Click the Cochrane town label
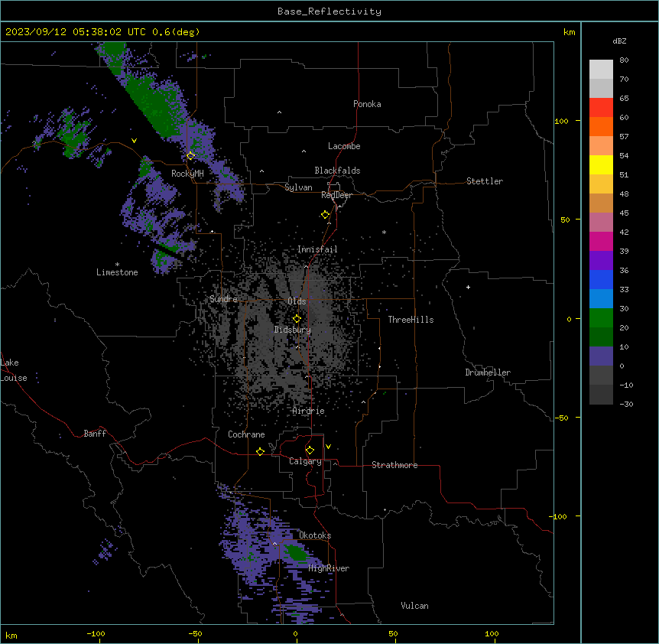Image resolution: width=659 pixels, height=644 pixels. click(246, 434)
